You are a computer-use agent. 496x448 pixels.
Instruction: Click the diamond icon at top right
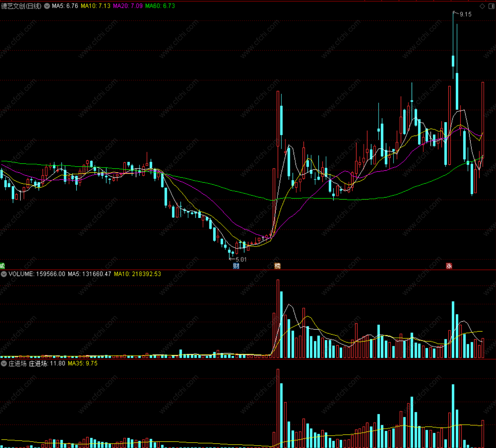pos(482,6)
